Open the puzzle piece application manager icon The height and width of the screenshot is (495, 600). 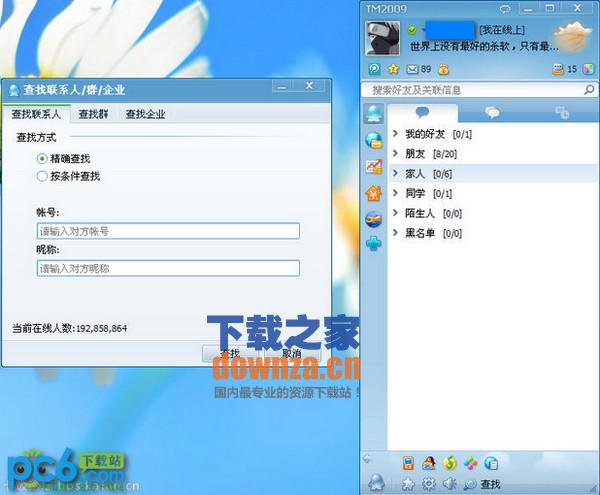click(x=408, y=484)
